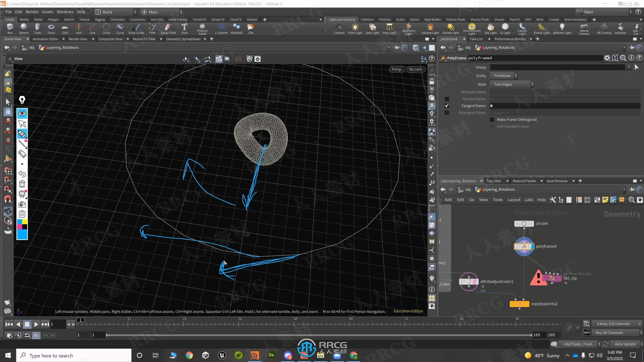Select the copytopoints2 node
This screenshot has height=362, width=644.
click(519, 304)
